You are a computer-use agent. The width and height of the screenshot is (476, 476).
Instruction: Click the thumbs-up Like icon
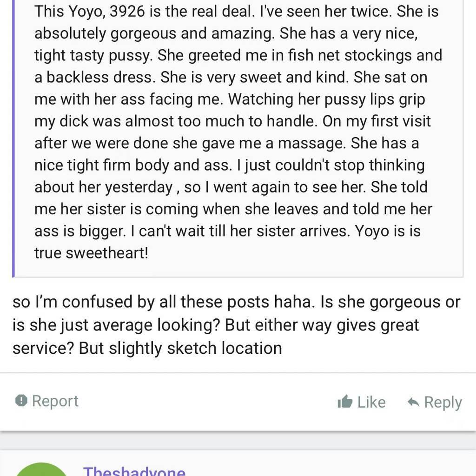345,402
